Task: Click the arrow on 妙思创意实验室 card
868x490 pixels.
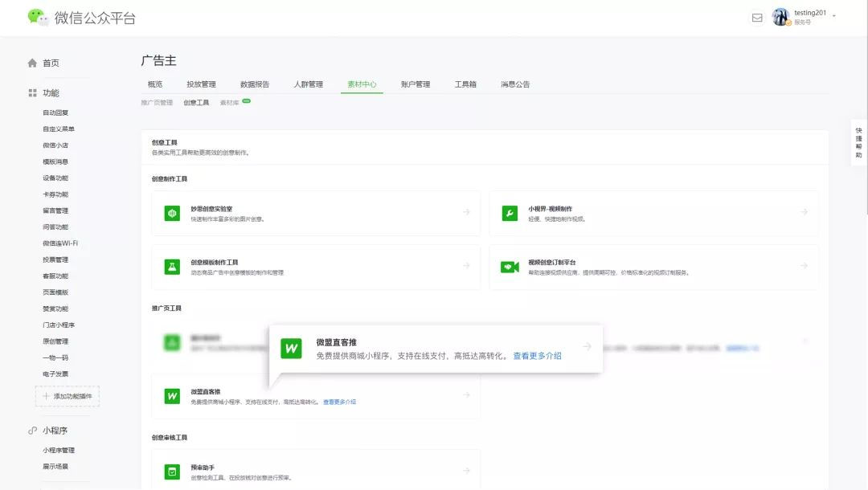Action: (467, 212)
